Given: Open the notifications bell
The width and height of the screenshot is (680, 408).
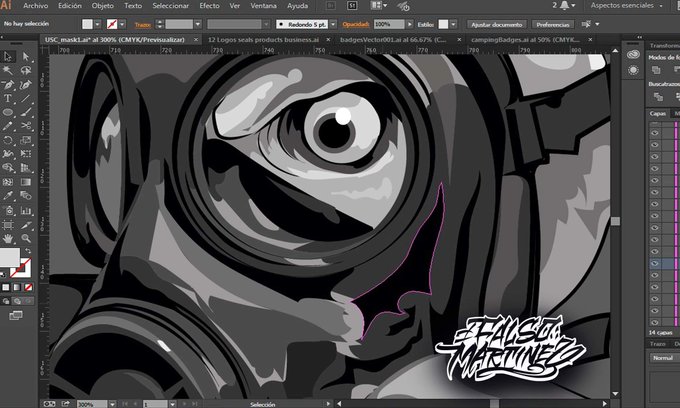Looking at the screenshot, I should pos(564,5).
